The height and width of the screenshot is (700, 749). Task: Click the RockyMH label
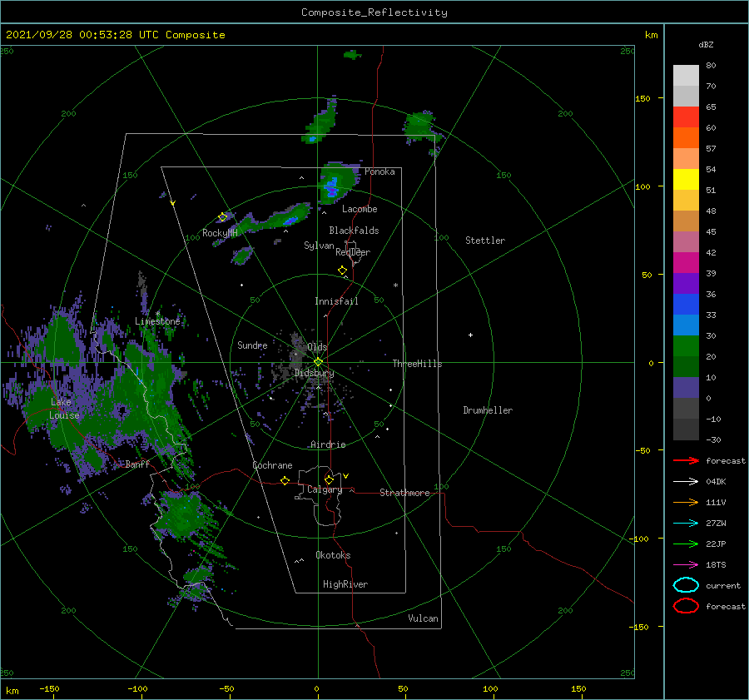coord(220,233)
